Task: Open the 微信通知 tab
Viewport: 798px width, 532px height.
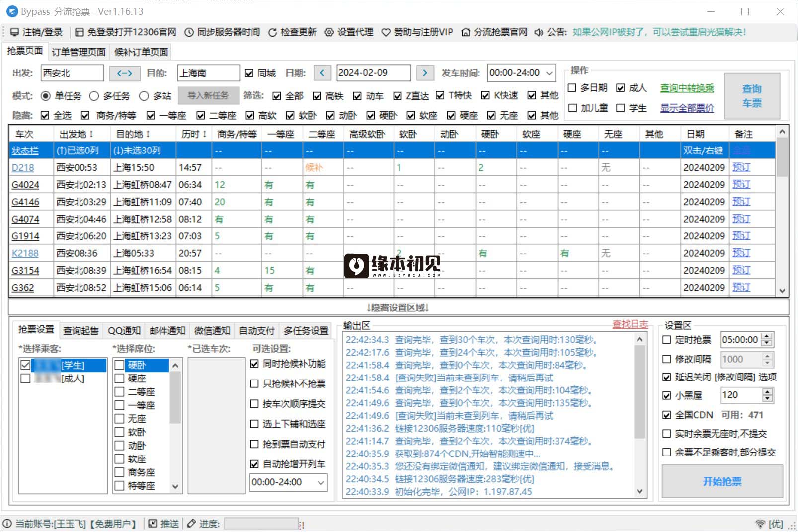Action: pos(212,331)
